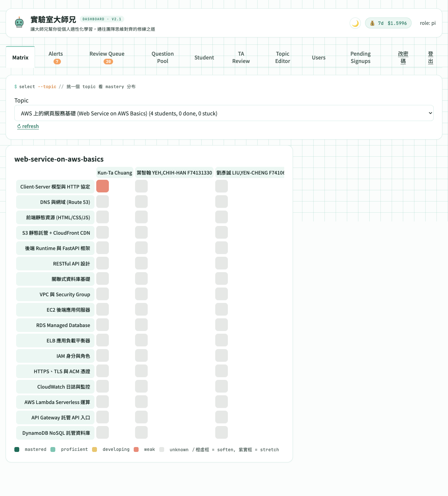Click ELB 應用負載平衡器 row label
Viewport: 448px width, 496px height.
(x=55, y=341)
